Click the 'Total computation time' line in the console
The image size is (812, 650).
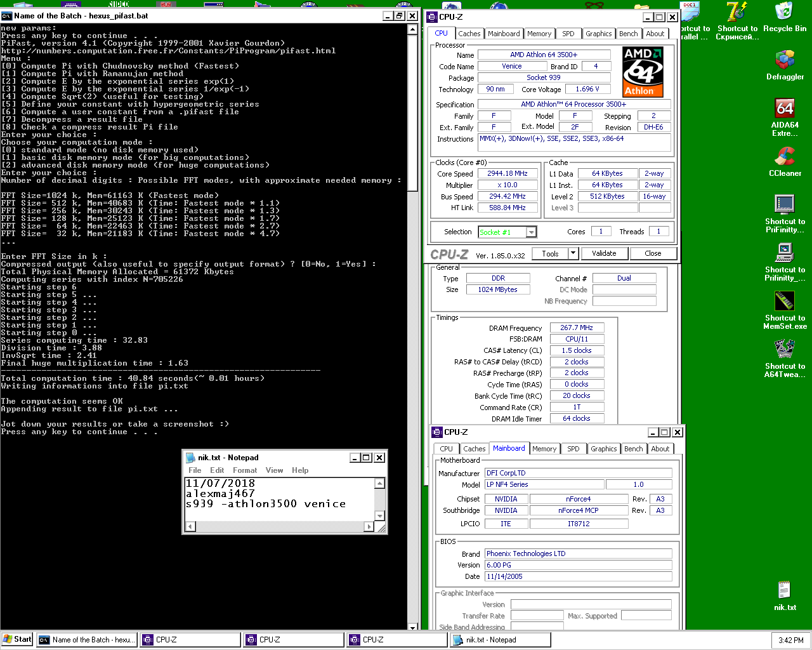click(x=133, y=378)
